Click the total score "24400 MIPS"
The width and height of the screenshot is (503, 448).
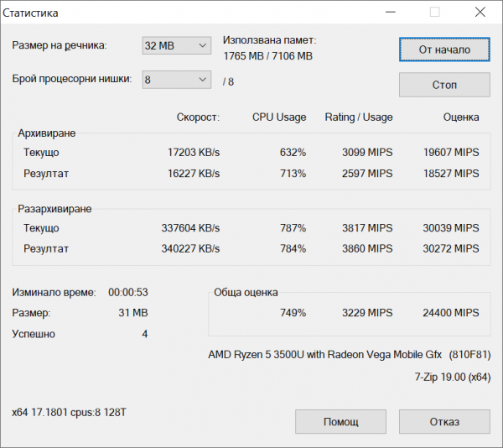coord(451,313)
